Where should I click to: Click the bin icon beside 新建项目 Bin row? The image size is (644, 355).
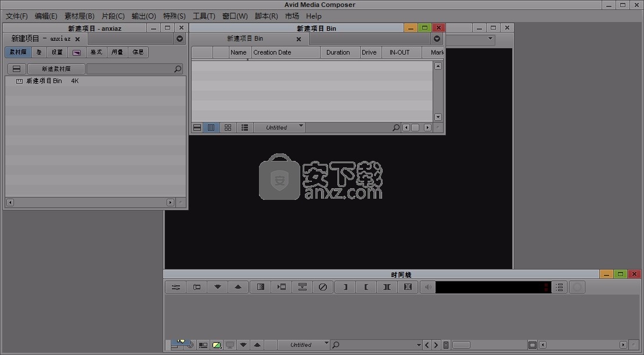point(19,81)
